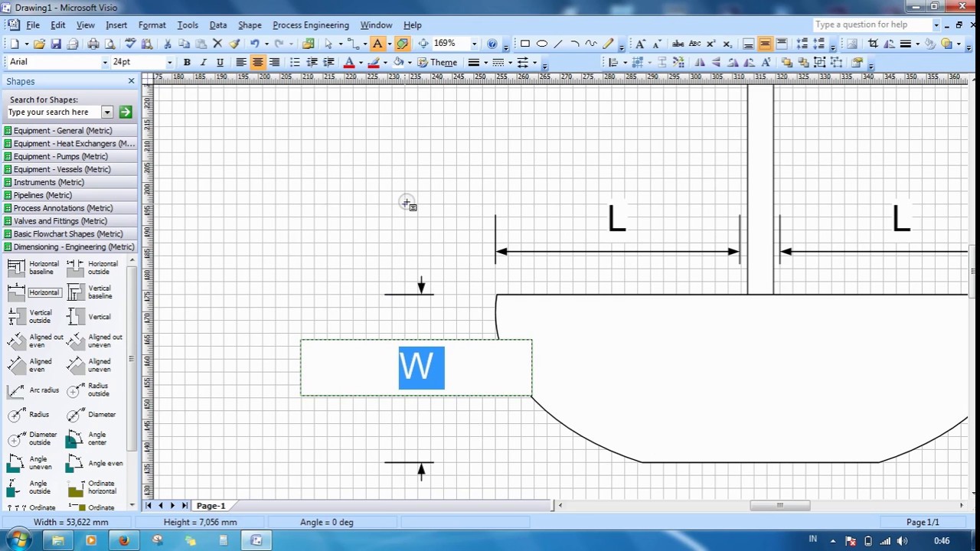This screenshot has width=980, height=551.
Task: Select the Pointer tool
Action: tap(328, 44)
